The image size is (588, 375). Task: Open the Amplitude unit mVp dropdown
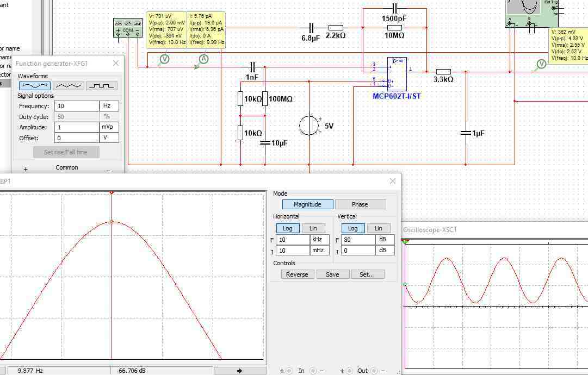(x=109, y=127)
